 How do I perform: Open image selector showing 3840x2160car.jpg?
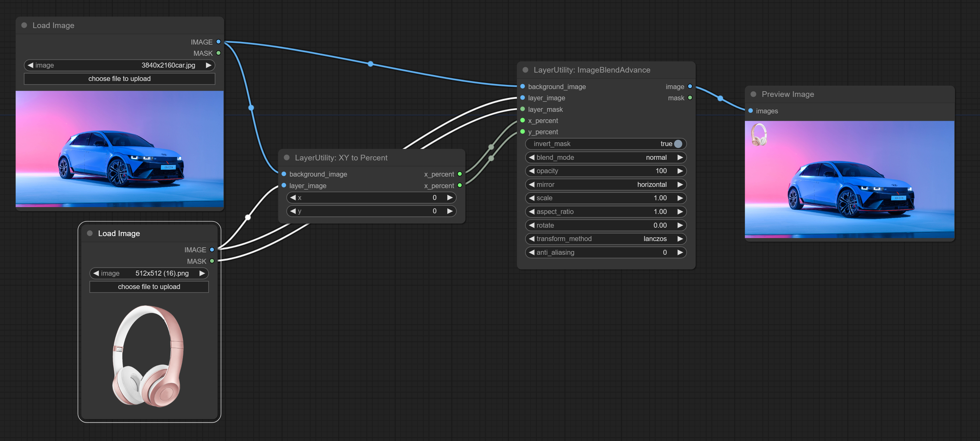pos(119,65)
